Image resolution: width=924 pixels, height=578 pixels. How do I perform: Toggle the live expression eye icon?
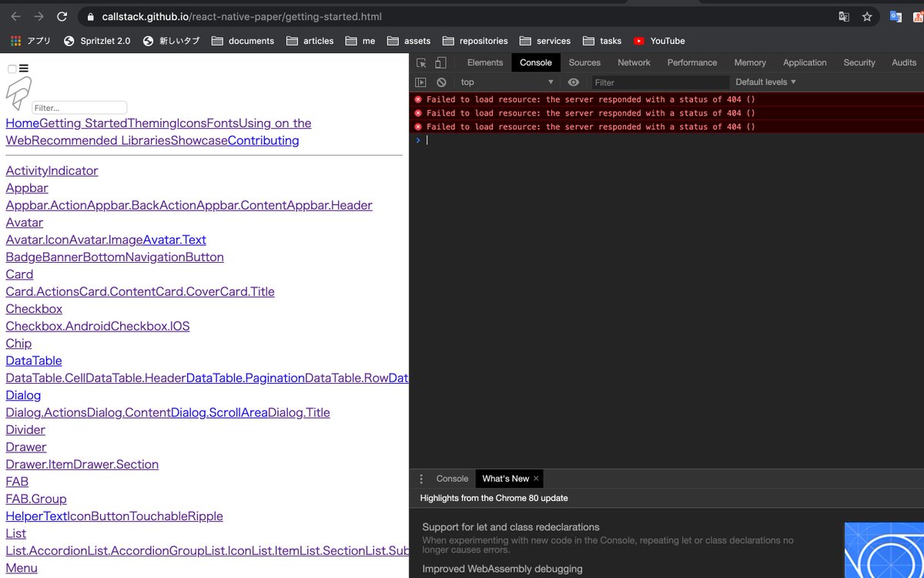[x=574, y=82]
